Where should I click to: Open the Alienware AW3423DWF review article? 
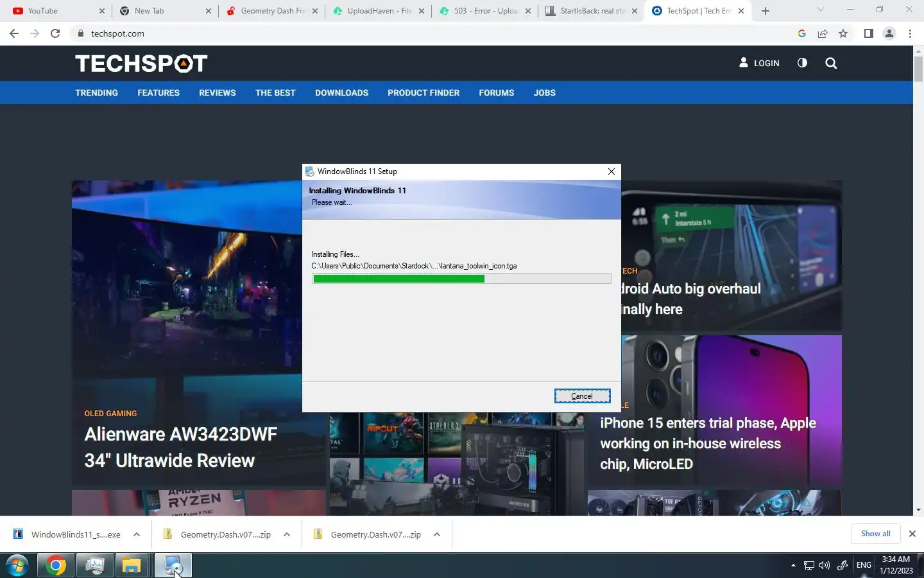tap(181, 447)
